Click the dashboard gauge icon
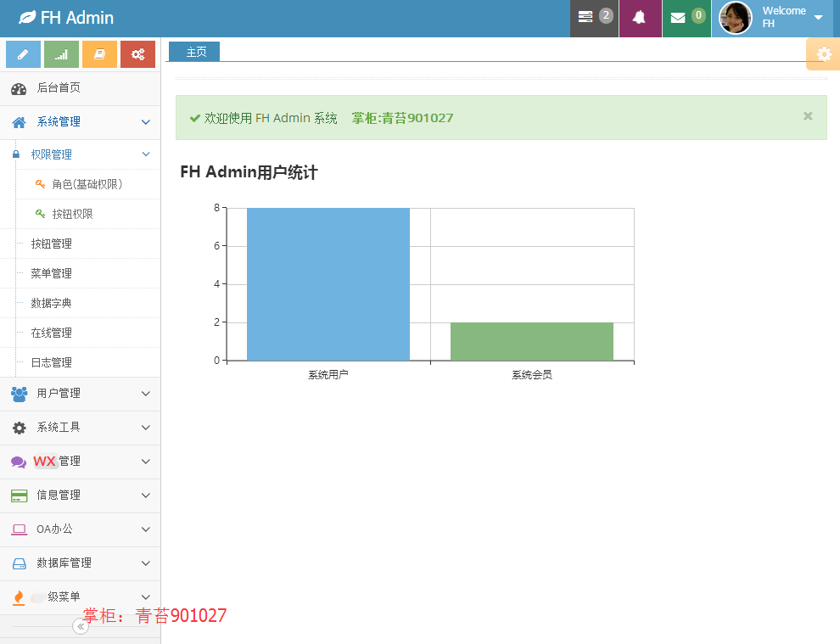 click(19, 89)
